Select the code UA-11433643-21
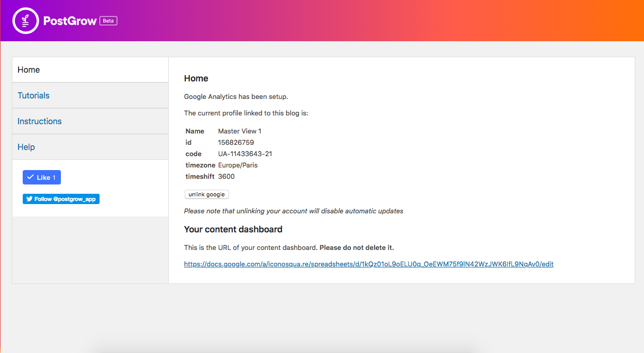 [x=245, y=154]
